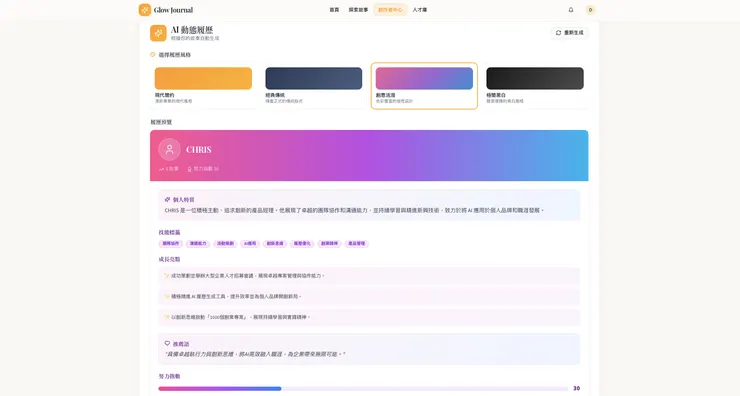Click sparkle icon on the 成功策劃 highlight

coord(167,276)
